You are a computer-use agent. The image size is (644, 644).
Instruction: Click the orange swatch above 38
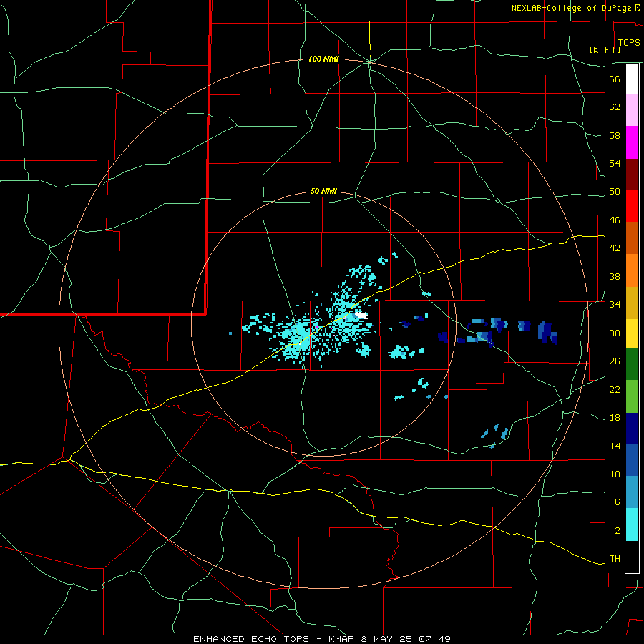point(632,270)
